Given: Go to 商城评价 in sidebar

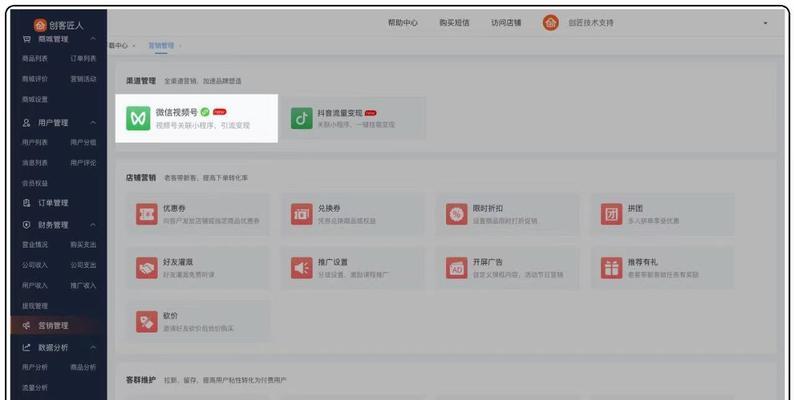Looking at the screenshot, I should [34, 79].
